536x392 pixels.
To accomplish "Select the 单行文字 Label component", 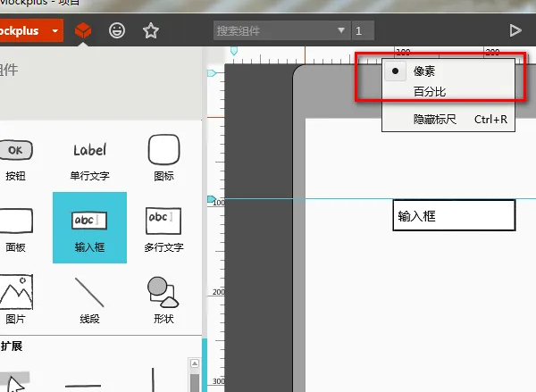I will pyautogui.click(x=89, y=157).
